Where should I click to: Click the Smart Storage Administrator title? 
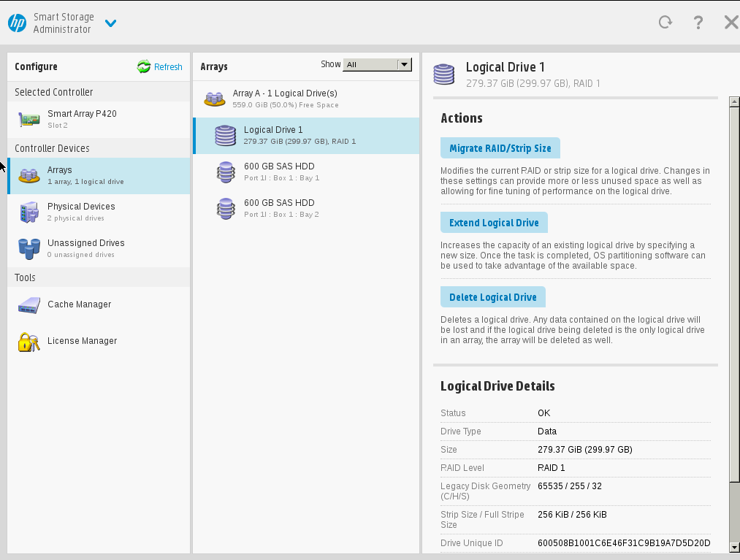[x=64, y=23]
